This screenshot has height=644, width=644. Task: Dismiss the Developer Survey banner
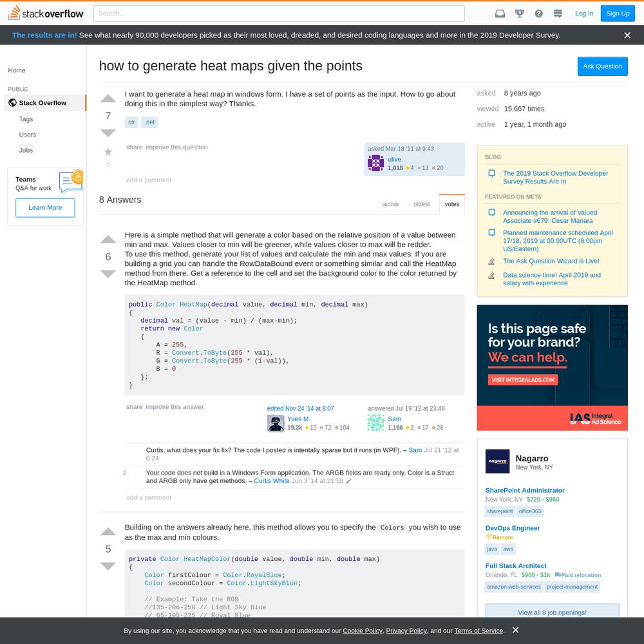[x=627, y=35]
